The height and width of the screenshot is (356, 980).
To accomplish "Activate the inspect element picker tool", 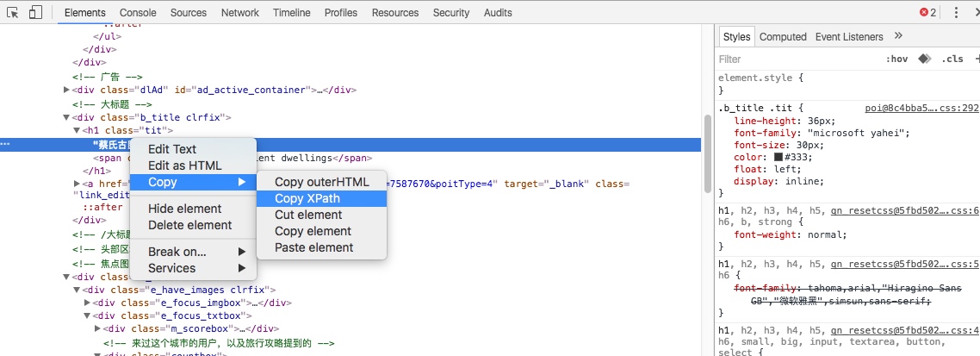I will 13,12.
